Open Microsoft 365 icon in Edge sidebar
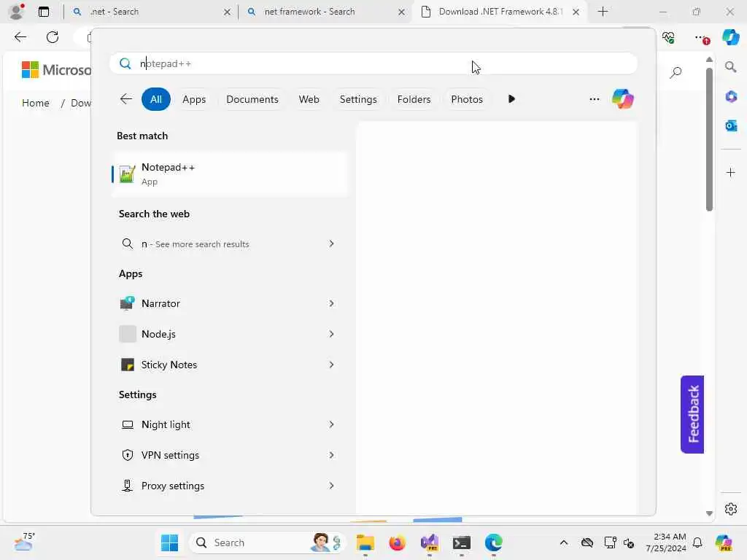This screenshot has width=747, height=560. point(731,97)
